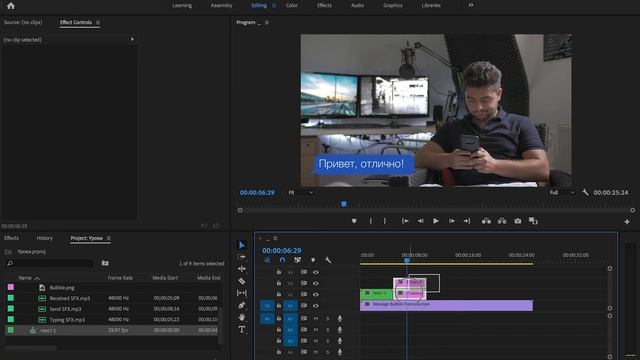Select the Razor tool
This screenshot has height=360, width=640.
(x=242, y=281)
